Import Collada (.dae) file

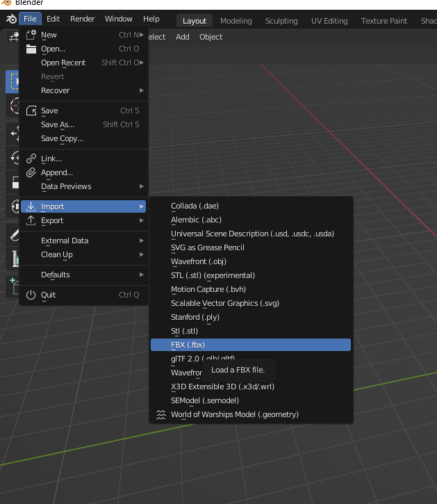(251, 206)
